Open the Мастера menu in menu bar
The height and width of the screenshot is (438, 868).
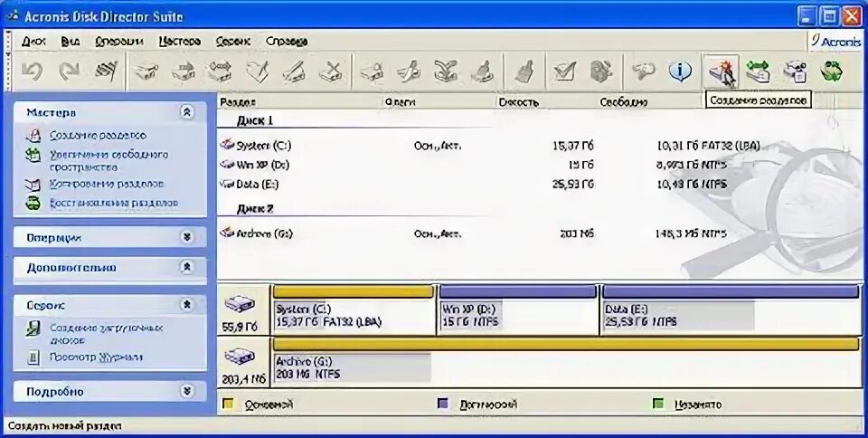179,42
